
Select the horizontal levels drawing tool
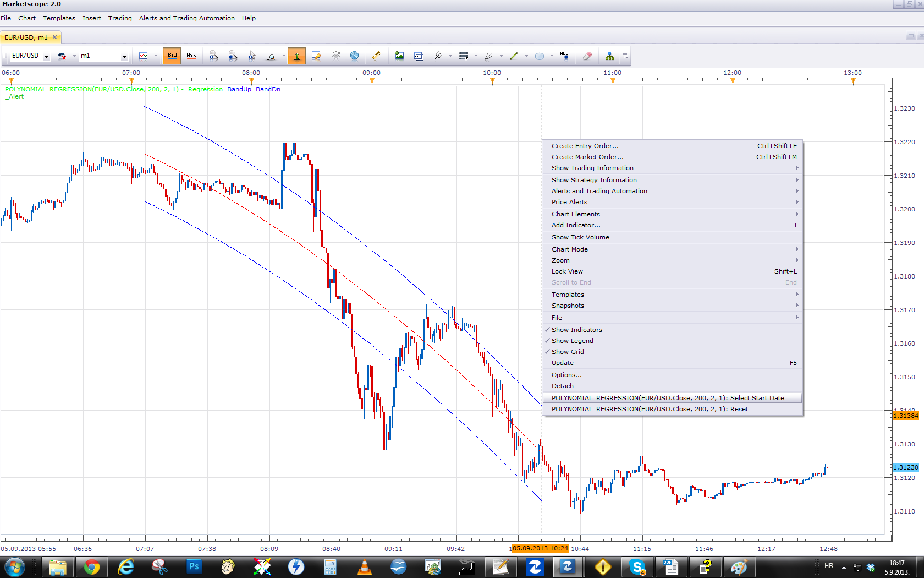coord(464,56)
